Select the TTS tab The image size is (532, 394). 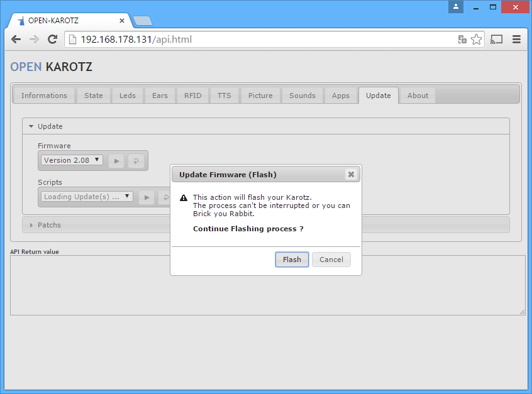(x=224, y=96)
